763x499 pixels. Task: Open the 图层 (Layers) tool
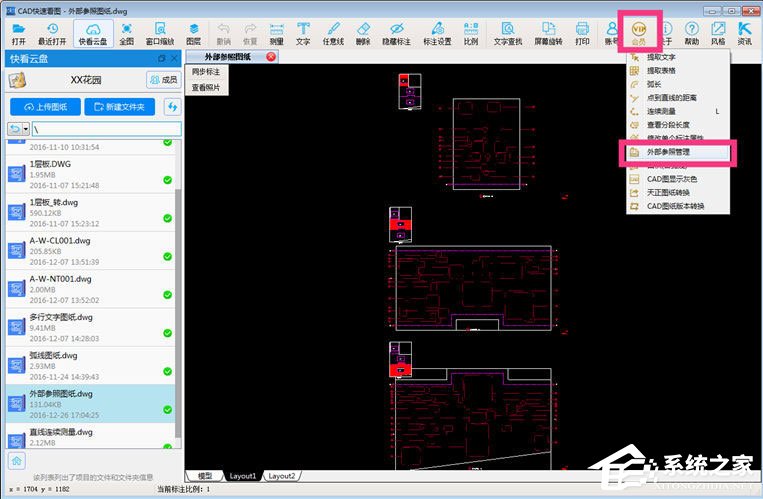point(193,34)
